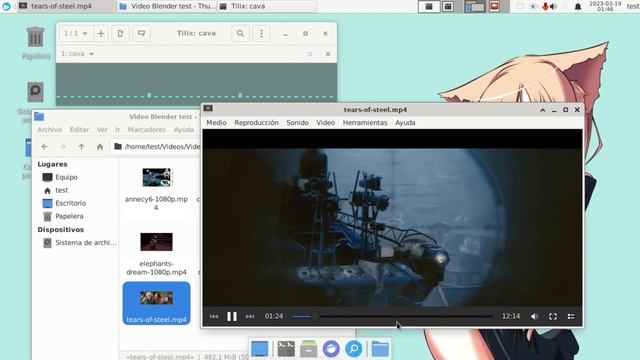Click the volume tray icon in top panel
Image resolution: width=640 pixels, height=360 pixels.
pos(553,6)
